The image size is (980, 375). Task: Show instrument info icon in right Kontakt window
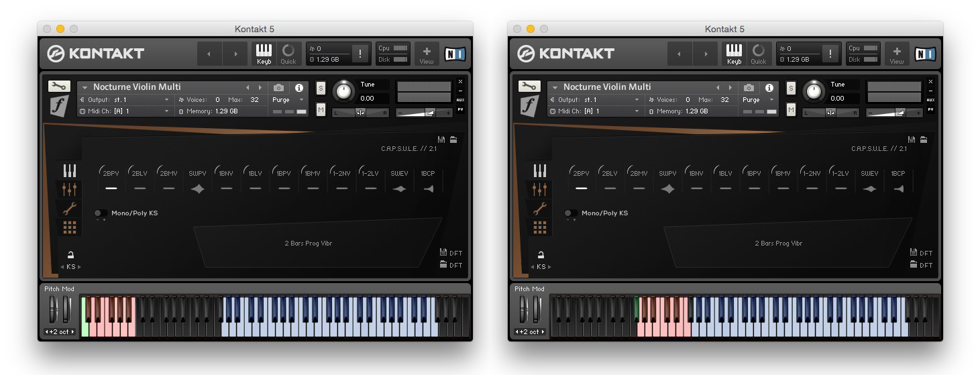[769, 87]
